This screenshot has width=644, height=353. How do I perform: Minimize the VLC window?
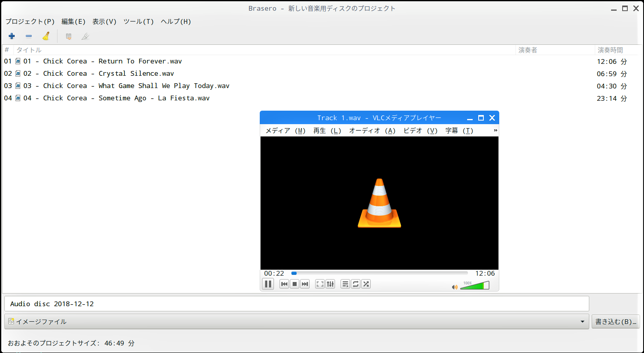pos(470,118)
